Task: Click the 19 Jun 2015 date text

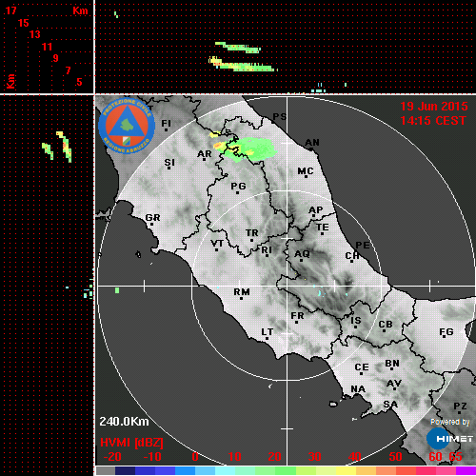Action: pyautogui.click(x=434, y=107)
